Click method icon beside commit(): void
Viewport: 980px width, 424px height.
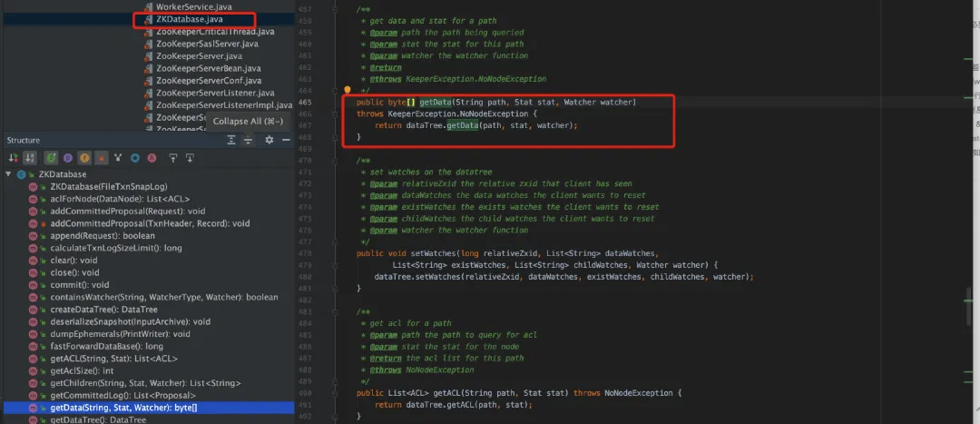pyautogui.click(x=34, y=284)
